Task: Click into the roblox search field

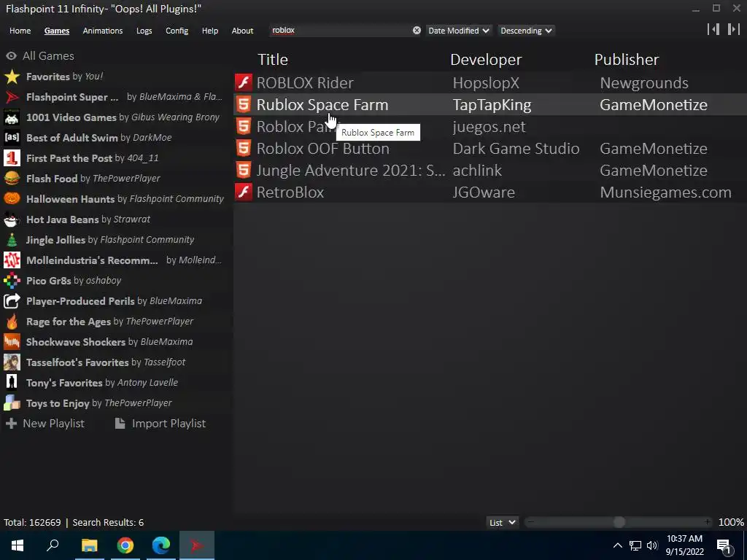Action: coord(340,31)
